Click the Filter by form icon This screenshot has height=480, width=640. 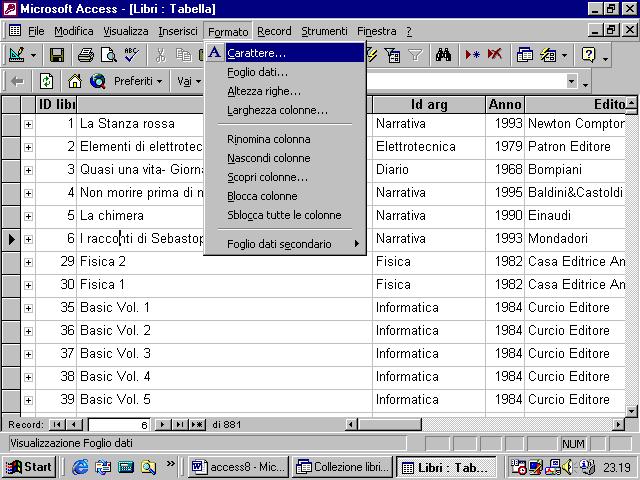(x=393, y=55)
